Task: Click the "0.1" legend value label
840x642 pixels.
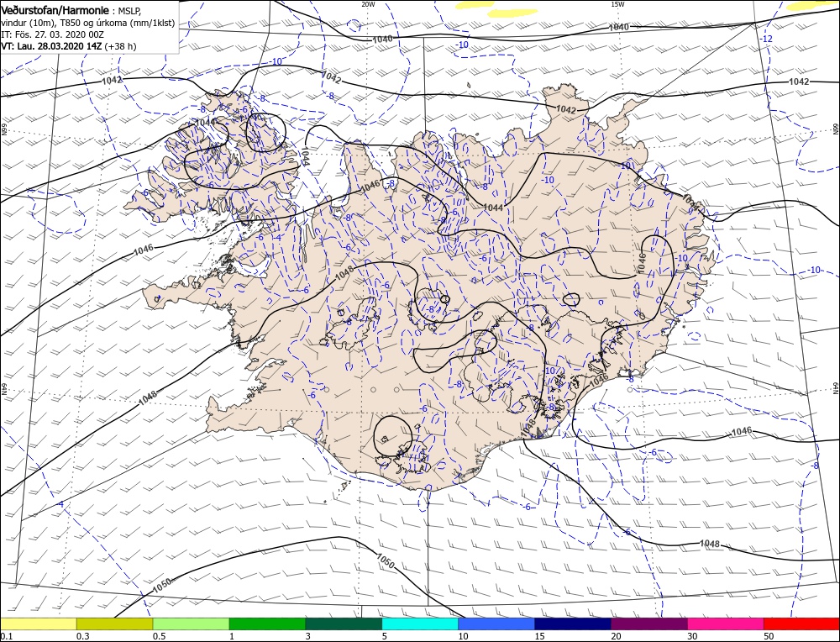Action: coord(6,636)
